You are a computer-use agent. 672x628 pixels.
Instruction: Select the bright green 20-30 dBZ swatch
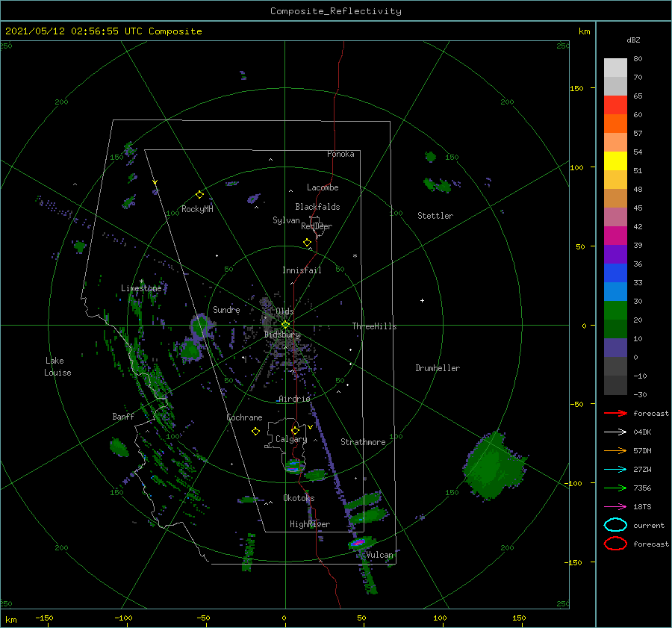[615, 311]
